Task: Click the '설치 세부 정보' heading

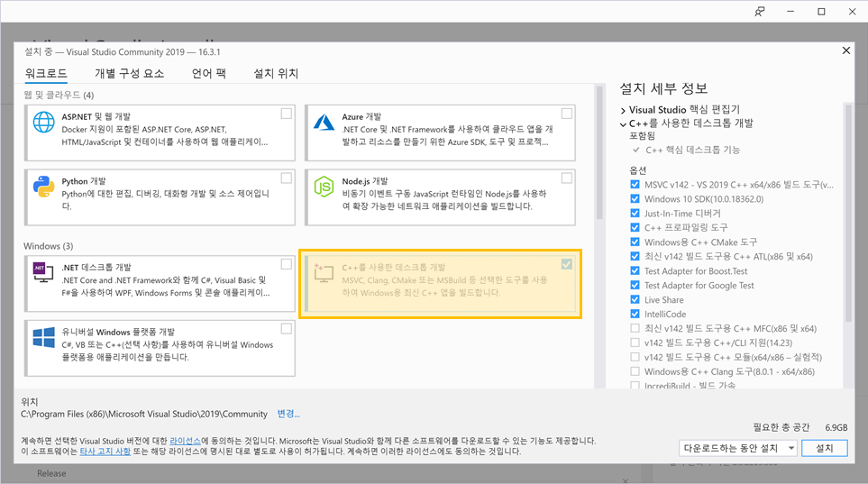Action: tap(663, 88)
